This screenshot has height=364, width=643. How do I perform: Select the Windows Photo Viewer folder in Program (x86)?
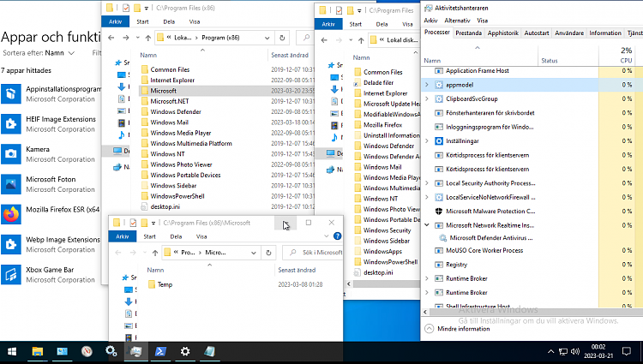pyautogui.click(x=181, y=164)
